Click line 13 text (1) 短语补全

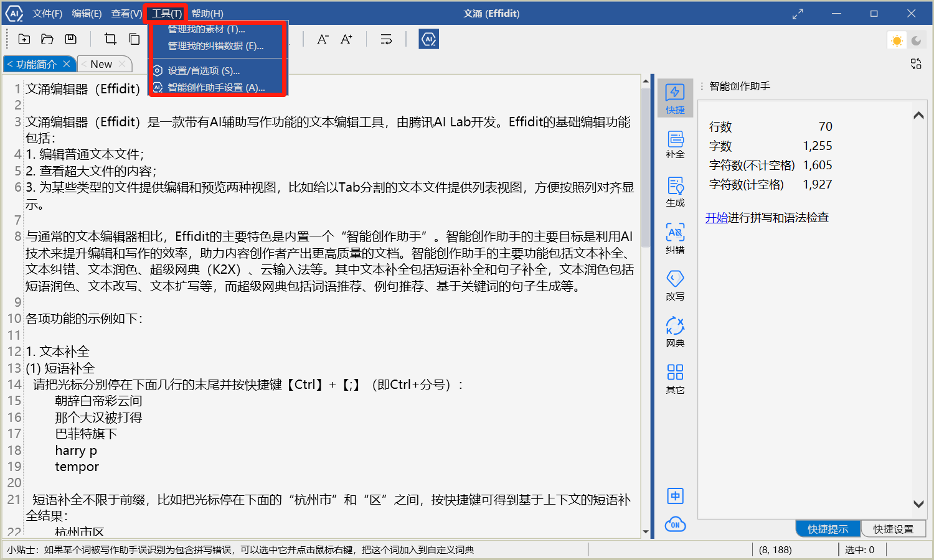(x=60, y=368)
